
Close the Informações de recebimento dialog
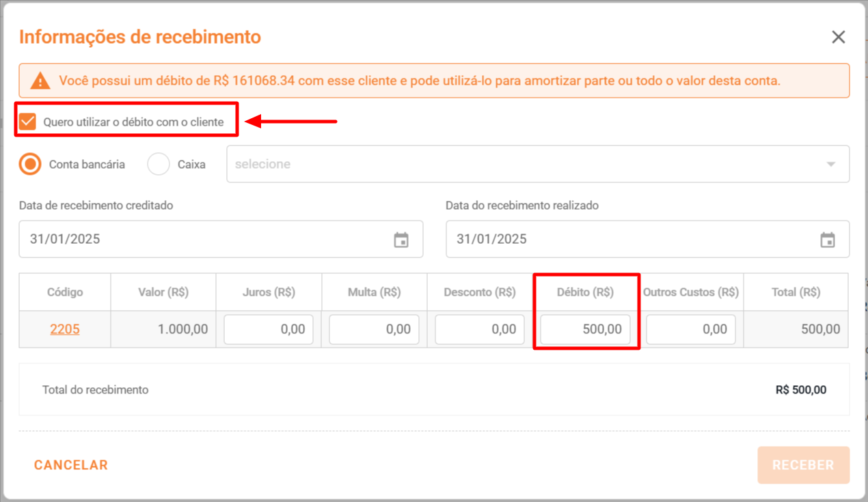838,37
